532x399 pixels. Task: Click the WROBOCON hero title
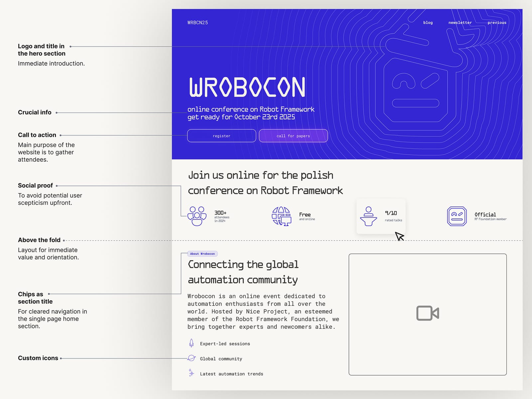click(247, 87)
